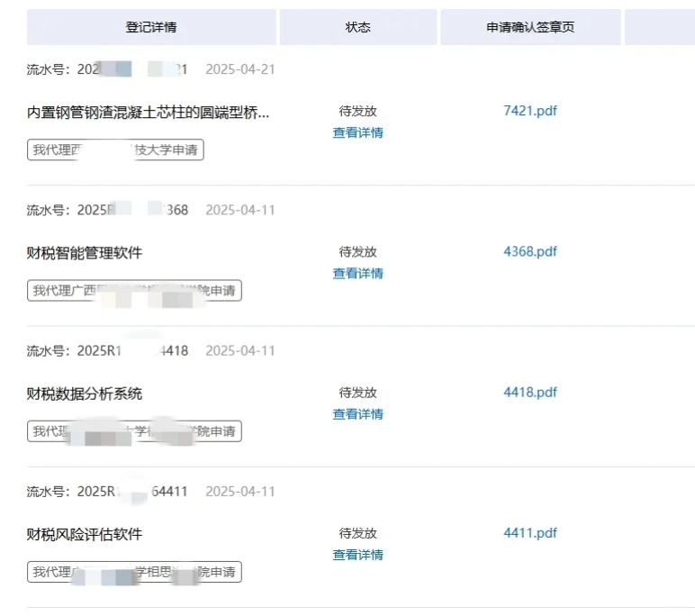
Task: Click 查看详情 for 财税智能管理软件
Action: (357, 273)
